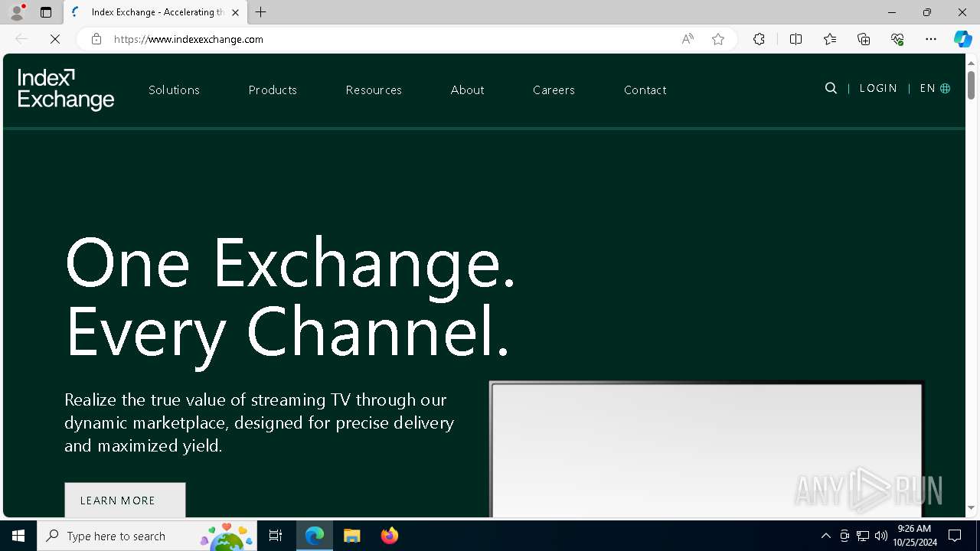Screen dimensions: 980x551
Task: Open File Explorer from taskbar
Action: [351, 536]
